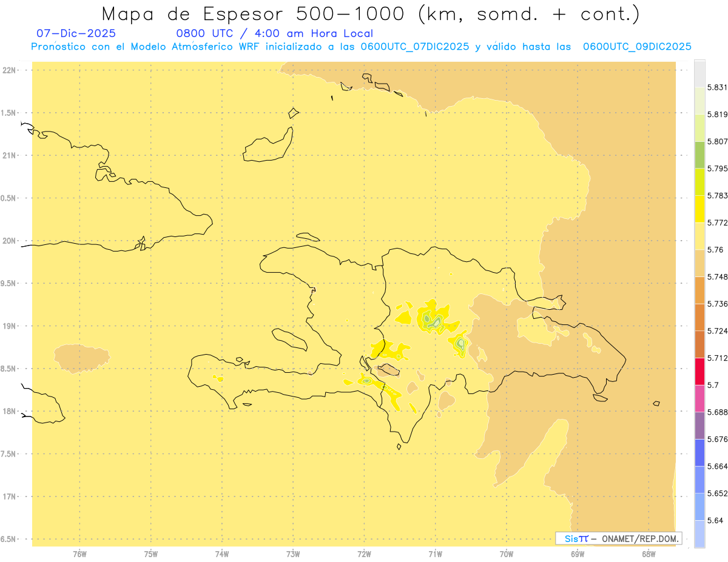Click the legend value 5.712

[718, 358]
